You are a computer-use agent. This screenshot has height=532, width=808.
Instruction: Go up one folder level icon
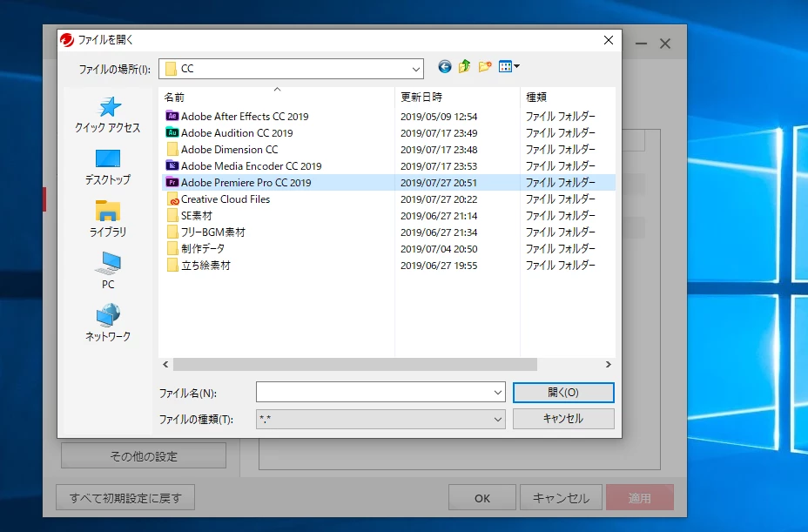point(465,66)
